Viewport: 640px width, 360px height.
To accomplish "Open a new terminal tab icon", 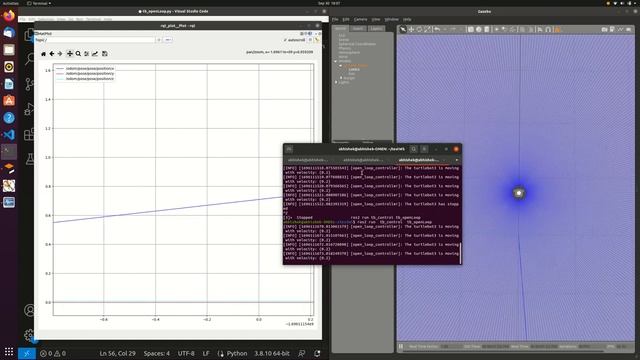I will (289, 149).
